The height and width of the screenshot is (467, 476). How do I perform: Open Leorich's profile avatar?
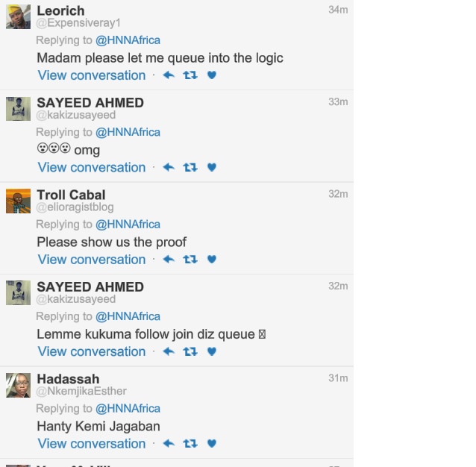(x=19, y=16)
